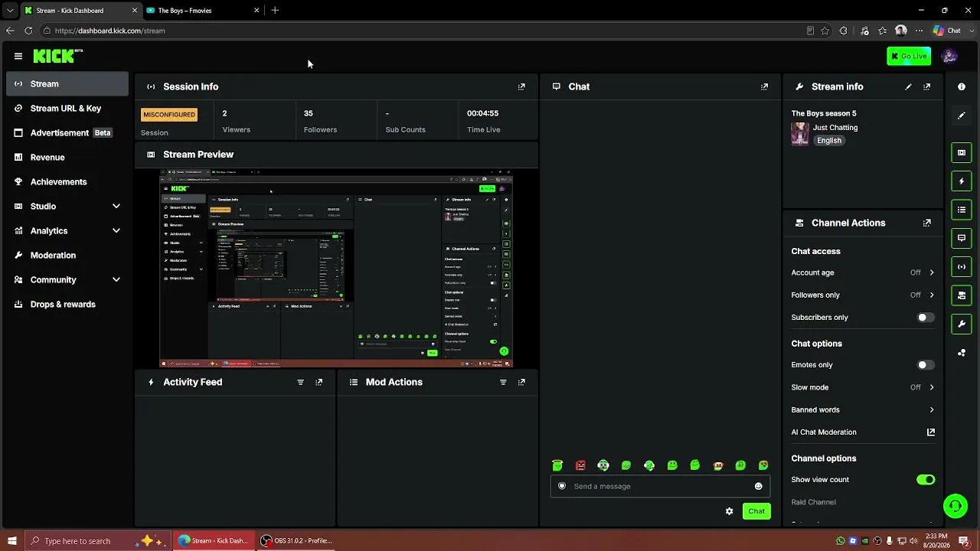Toggle Subscribers only chat switch
The width and height of the screenshot is (980, 551).
(x=926, y=318)
